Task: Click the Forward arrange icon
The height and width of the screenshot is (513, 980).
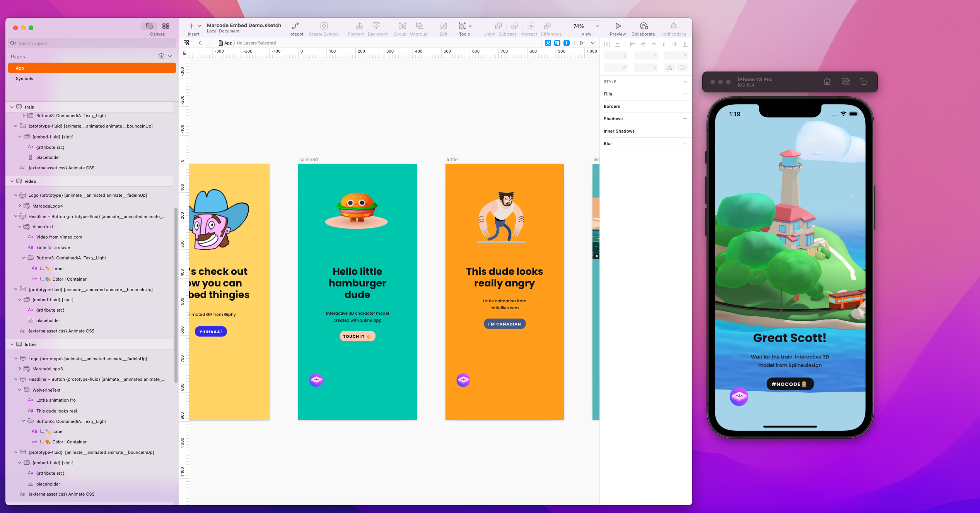Action: tap(359, 26)
